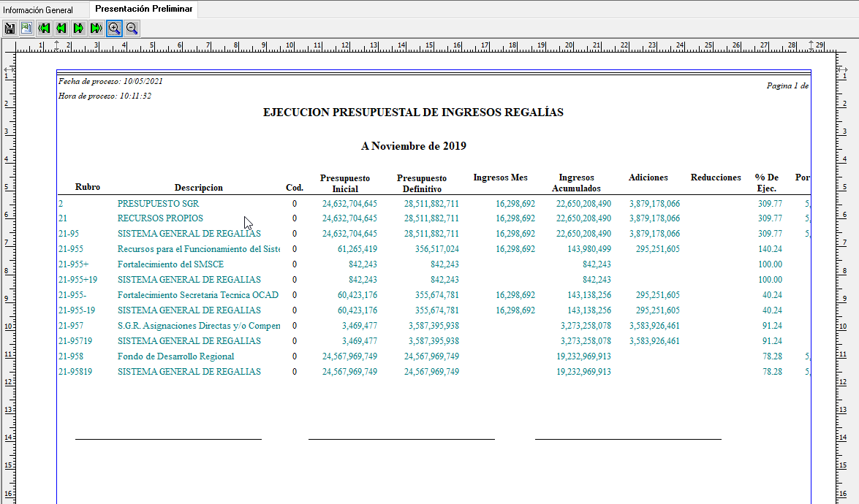The width and height of the screenshot is (859, 504).
Task: Click the PRESUPUESTO SGR row description
Action: pyautogui.click(x=158, y=204)
